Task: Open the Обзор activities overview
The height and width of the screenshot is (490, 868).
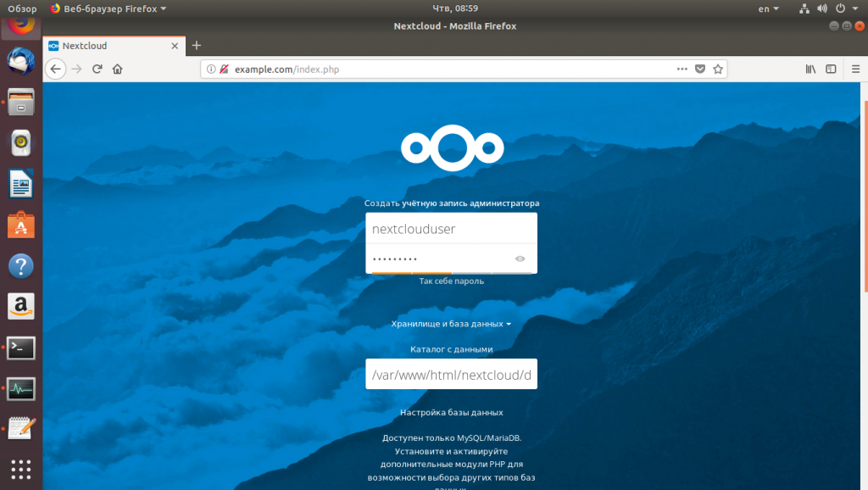Action: coord(22,8)
